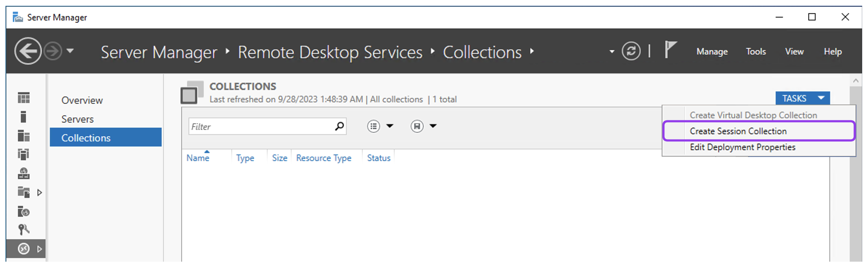Open the Tools menu
Viewport: 868px width, 270px height.
[x=756, y=51]
